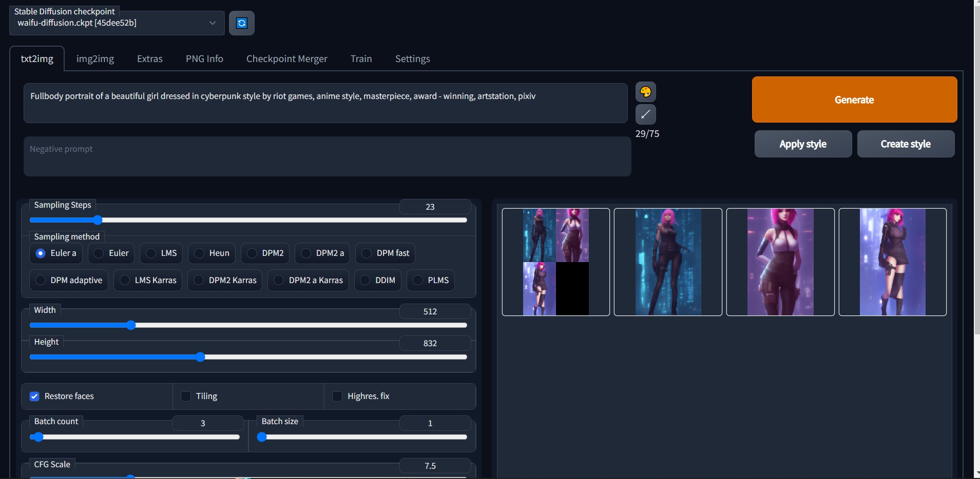980x479 pixels.
Task: Choose the DPM2 a Karras sampler
Action: pos(279,280)
